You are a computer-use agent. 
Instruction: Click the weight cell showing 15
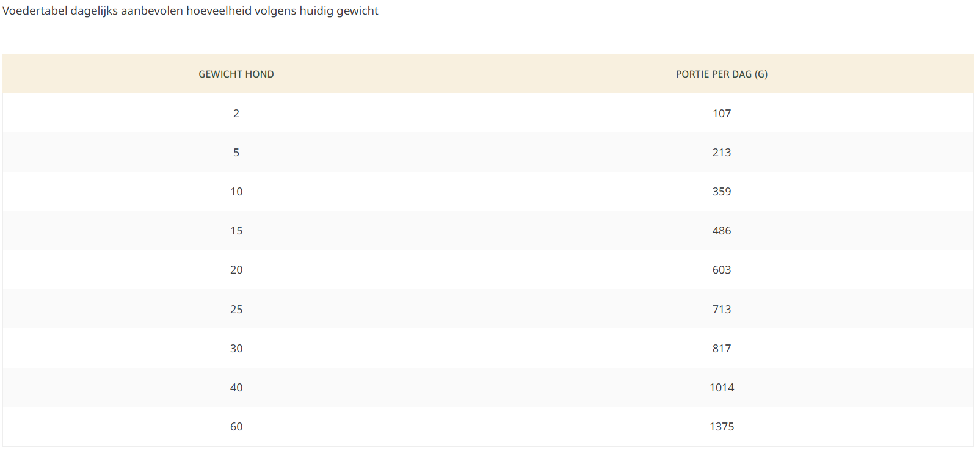(x=236, y=231)
